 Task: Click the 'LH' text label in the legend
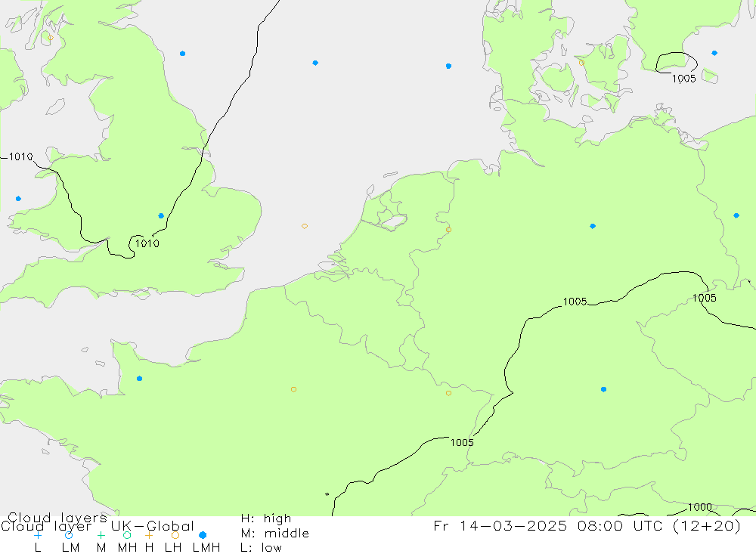173,548
